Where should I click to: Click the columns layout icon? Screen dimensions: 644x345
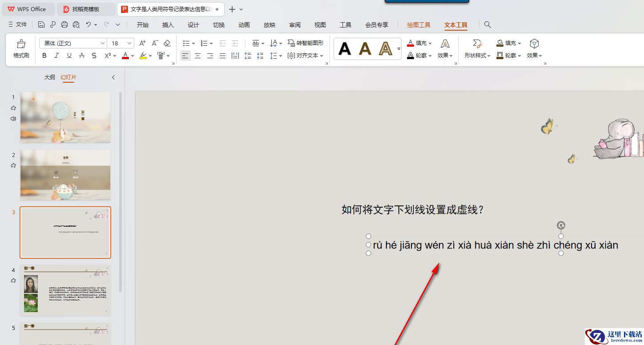point(235,56)
